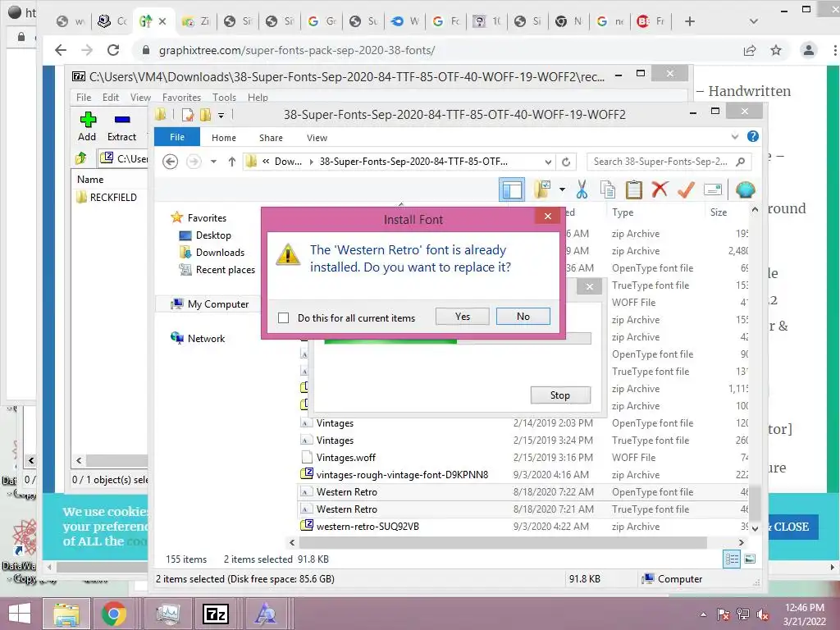
Task: Open the File tab in Explorer
Action: [x=177, y=137]
